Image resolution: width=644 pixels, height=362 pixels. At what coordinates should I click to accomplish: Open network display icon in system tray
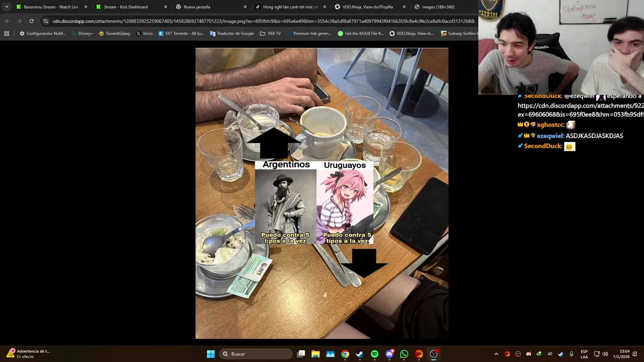click(597, 354)
